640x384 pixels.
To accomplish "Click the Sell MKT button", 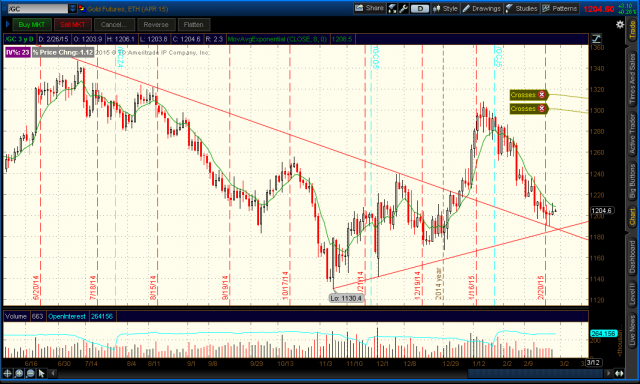I will pos(72,24).
